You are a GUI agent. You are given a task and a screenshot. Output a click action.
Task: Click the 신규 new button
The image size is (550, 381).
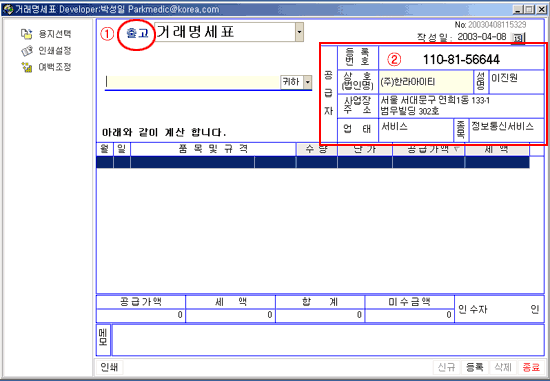pyautogui.click(x=447, y=367)
